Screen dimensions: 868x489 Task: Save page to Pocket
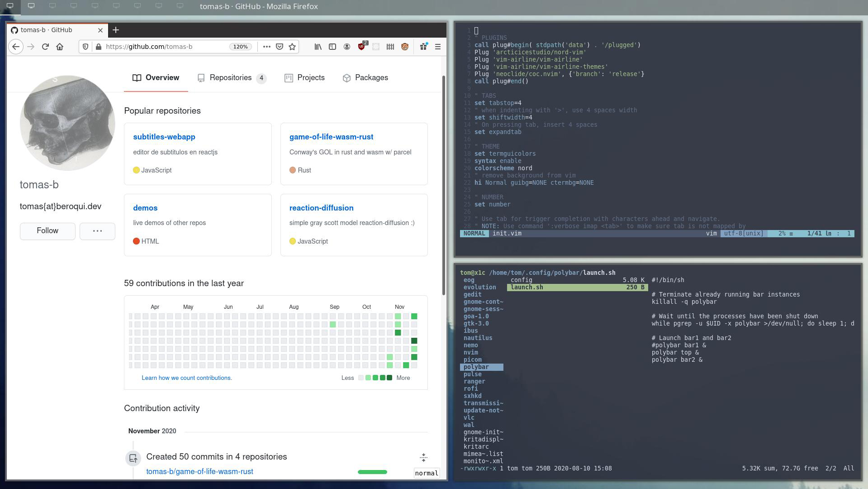point(280,47)
